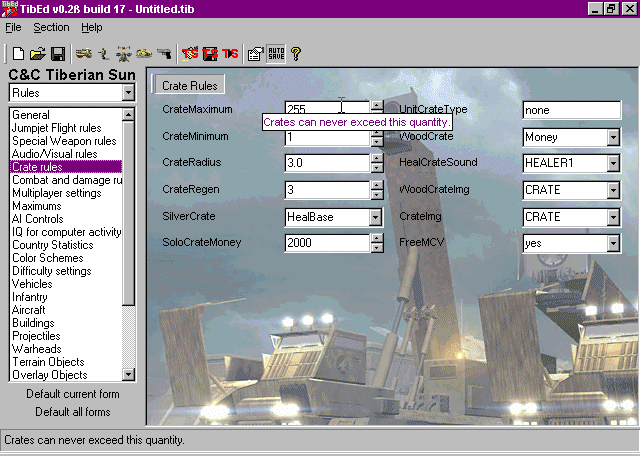Click Default current form
Screen dimensions: 640x456
tap(72, 394)
